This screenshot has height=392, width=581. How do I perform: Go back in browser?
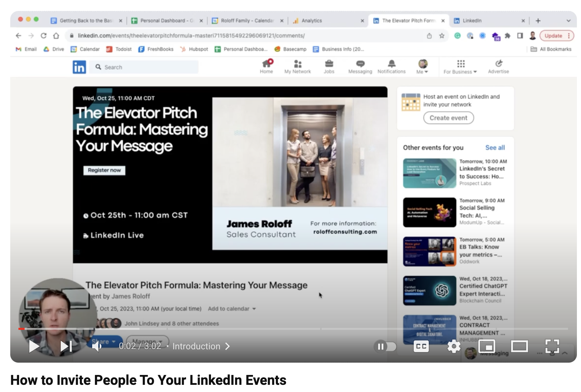pyautogui.click(x=18, y=36)
